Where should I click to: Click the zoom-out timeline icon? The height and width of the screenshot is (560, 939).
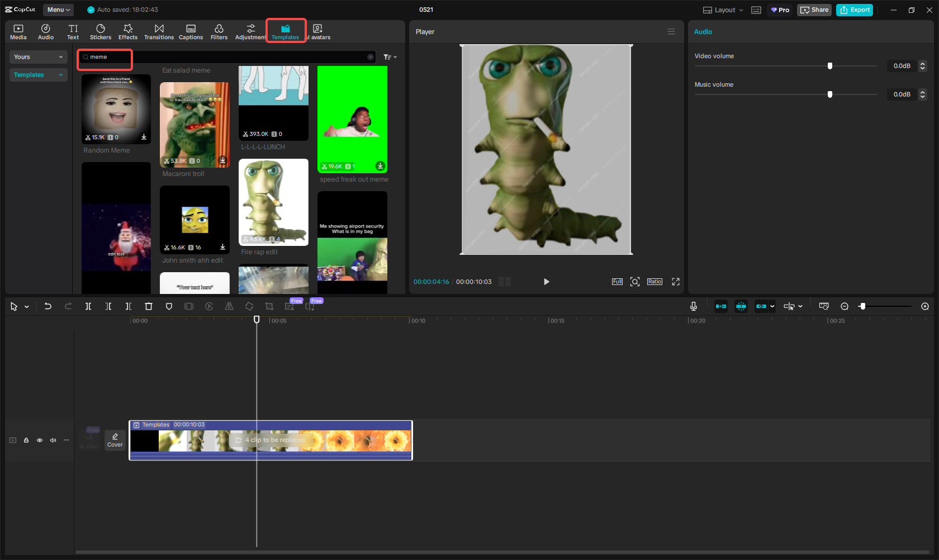[x=845, y=306]
